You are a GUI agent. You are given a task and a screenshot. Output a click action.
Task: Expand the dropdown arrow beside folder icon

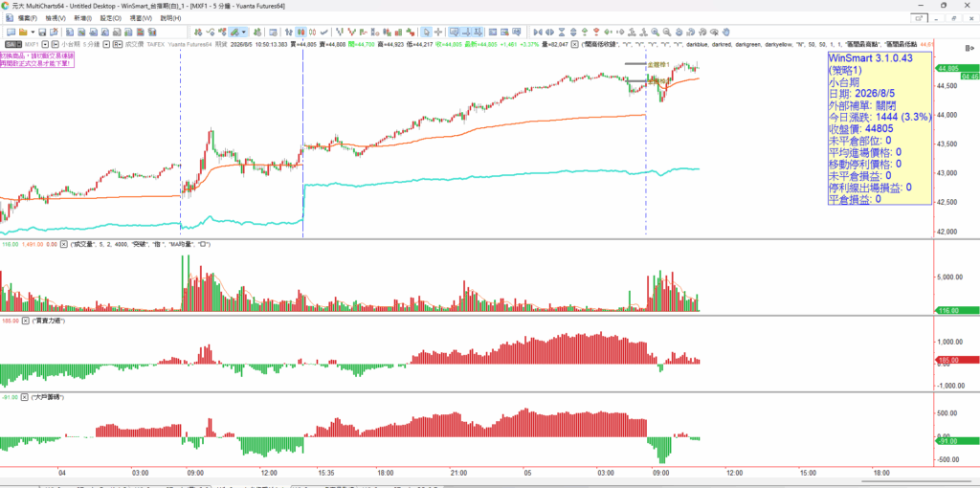pos(33,32)
